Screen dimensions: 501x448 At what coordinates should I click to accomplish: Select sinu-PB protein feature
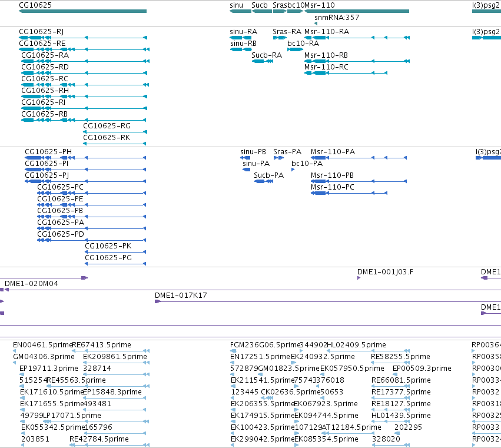(245, 158)
